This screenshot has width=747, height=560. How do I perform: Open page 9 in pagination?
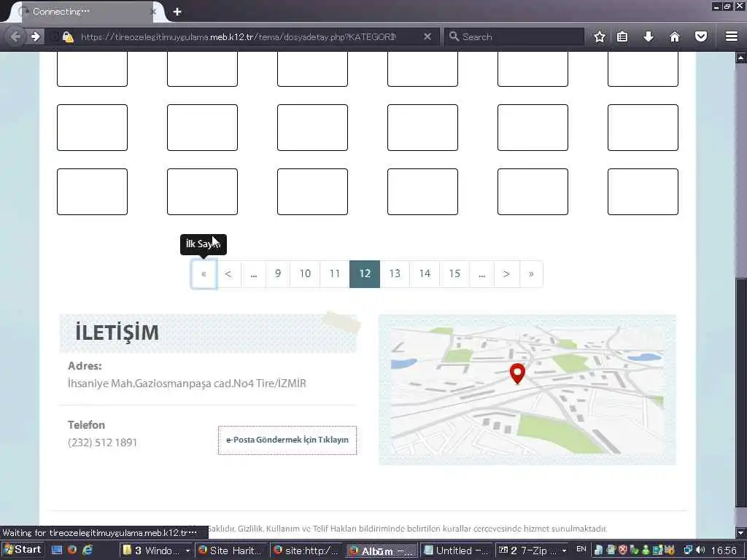coord(278,274)
